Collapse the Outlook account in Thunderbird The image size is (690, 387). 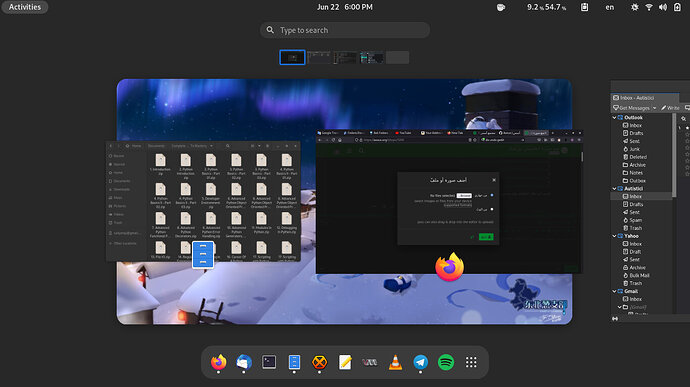[614, 118]
